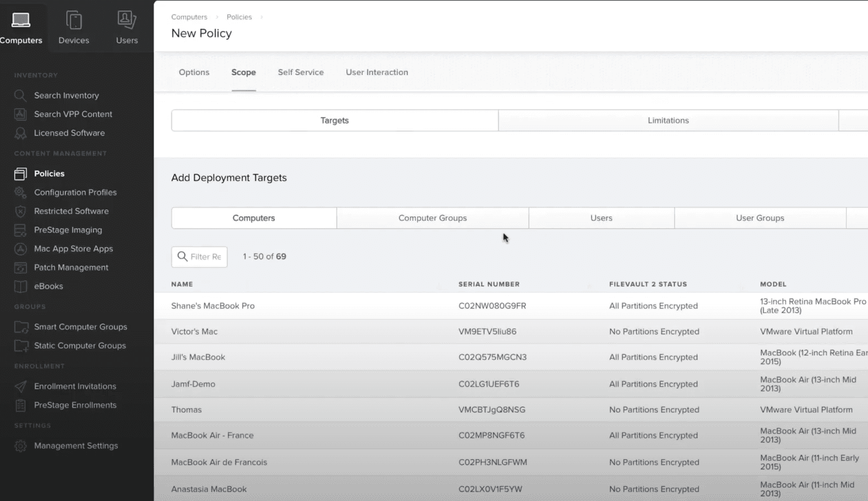Click serial number C02Q575MGCN3
Viewport: 868px width, 501px height.
[x=492, y=357]
